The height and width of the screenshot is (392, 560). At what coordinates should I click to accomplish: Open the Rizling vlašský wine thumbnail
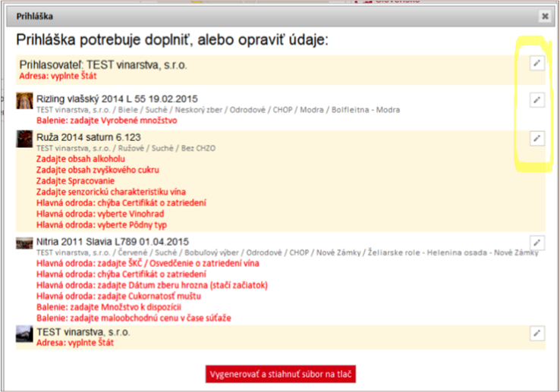pos(24,101)
